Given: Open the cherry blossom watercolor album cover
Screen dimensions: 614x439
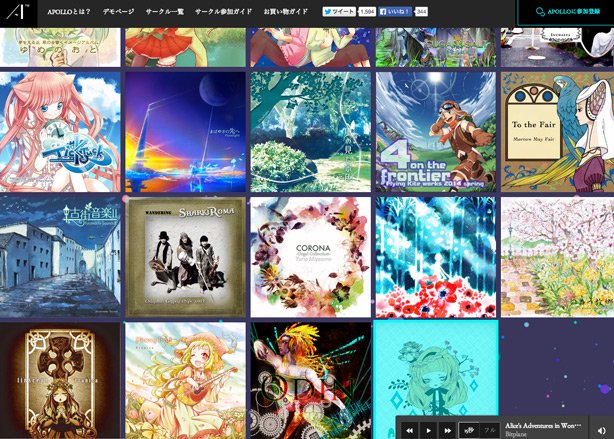Looking at the screenshot, I should [x=558, y=257].
